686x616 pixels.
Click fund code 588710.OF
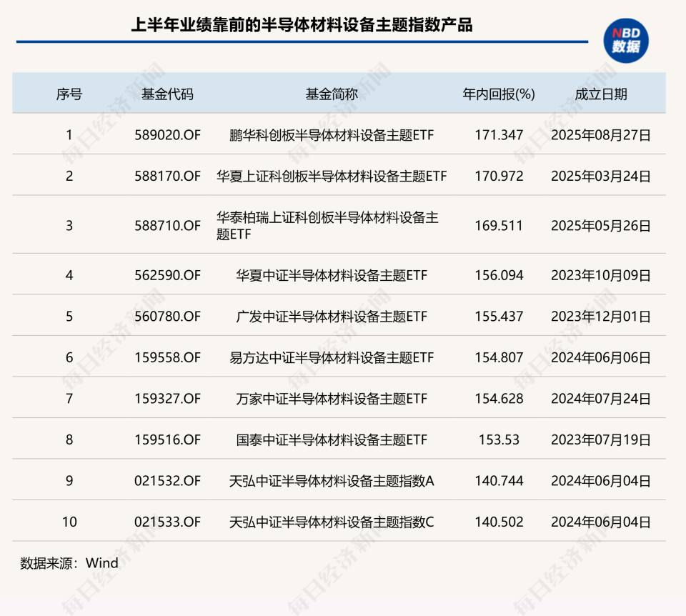167,225
